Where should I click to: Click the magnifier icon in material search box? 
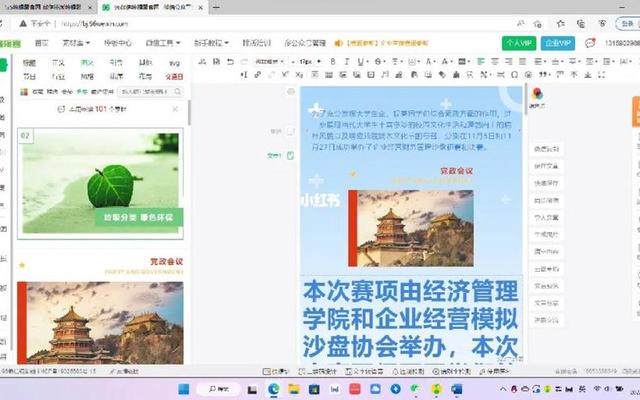[178, 92]
